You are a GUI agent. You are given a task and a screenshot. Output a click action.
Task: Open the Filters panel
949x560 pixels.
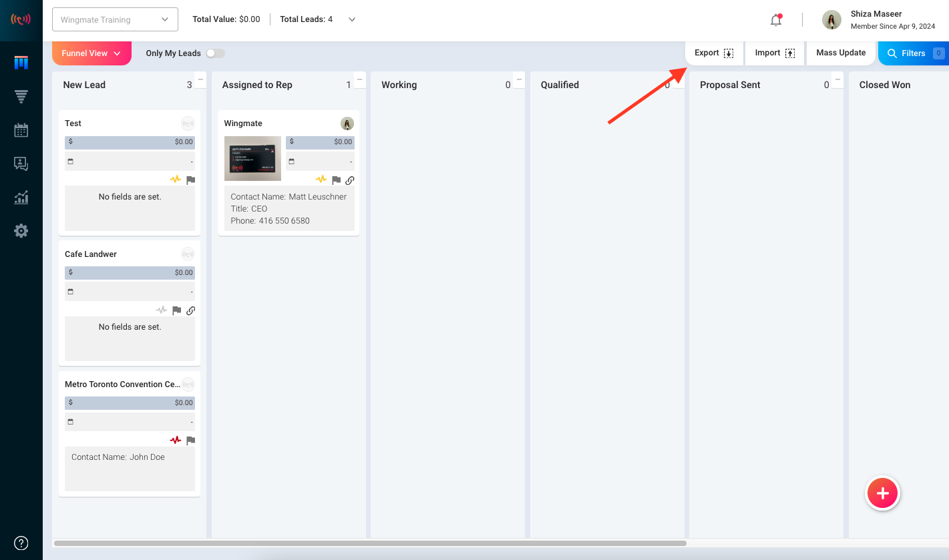click(x=914, y=53)
